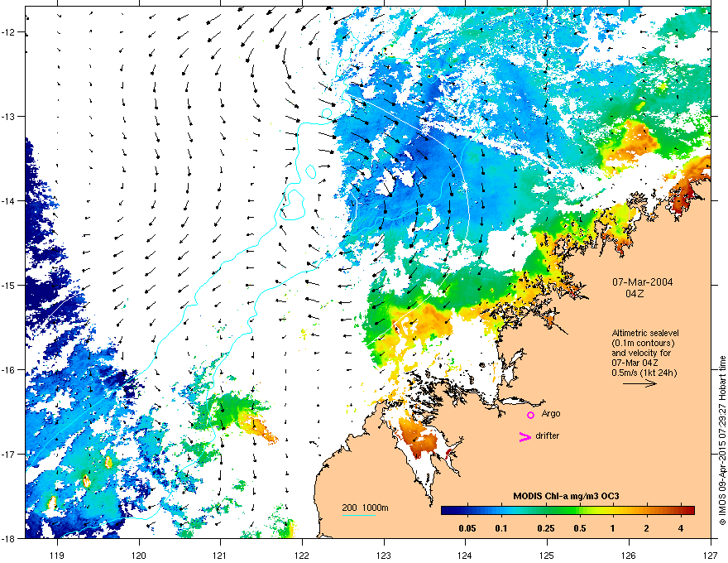Click the colorbar tick label 2
The height and width of the screenshot is (563, 728).
[647, 528]
